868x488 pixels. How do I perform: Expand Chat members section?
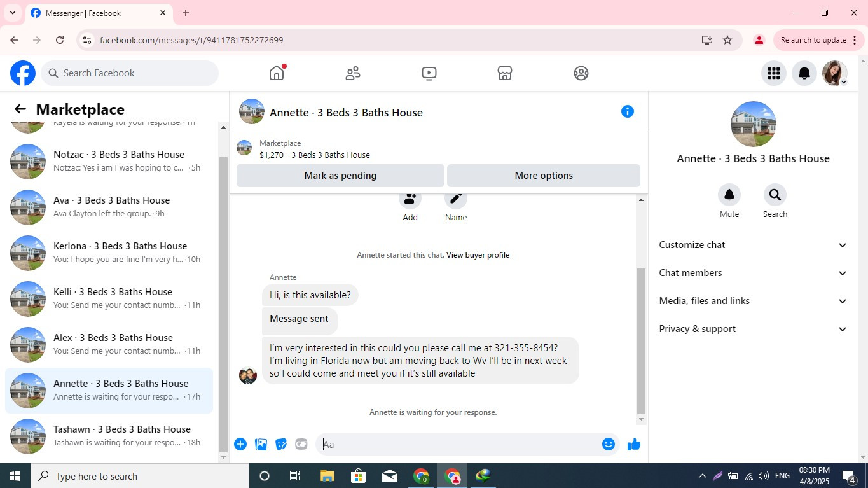pyautogui.click(x=753, y=273)
